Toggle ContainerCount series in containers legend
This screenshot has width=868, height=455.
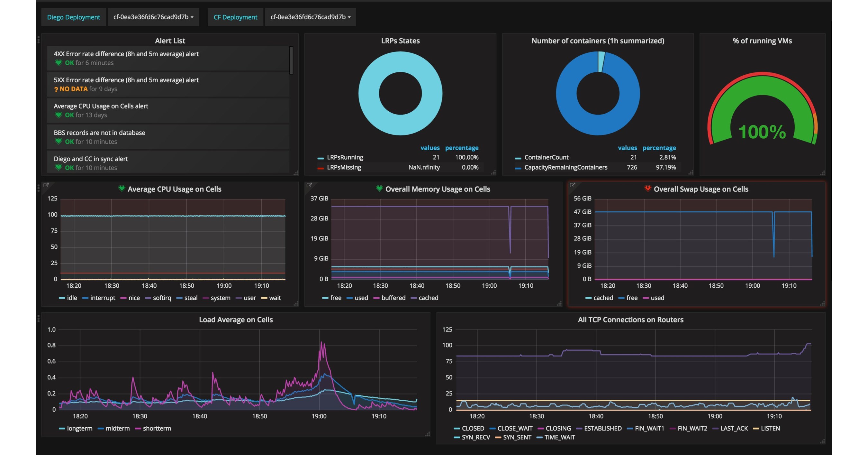coord(546,157)
